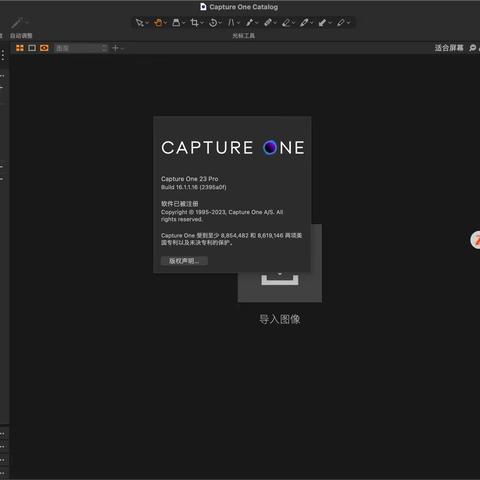The height and width of the screenshot is (480, 480).
Task: Select the loupe tool icon
Action: (x=176, y=23)
